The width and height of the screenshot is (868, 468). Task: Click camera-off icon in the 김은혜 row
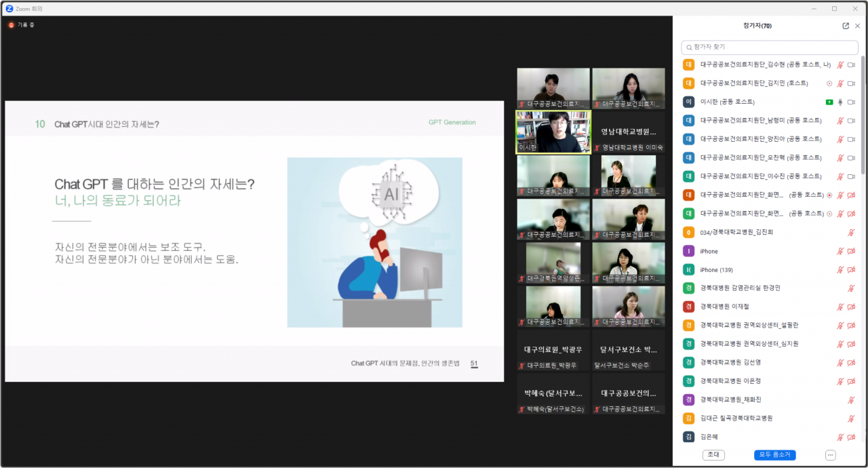pyautogui.click(x=851, y=437)
